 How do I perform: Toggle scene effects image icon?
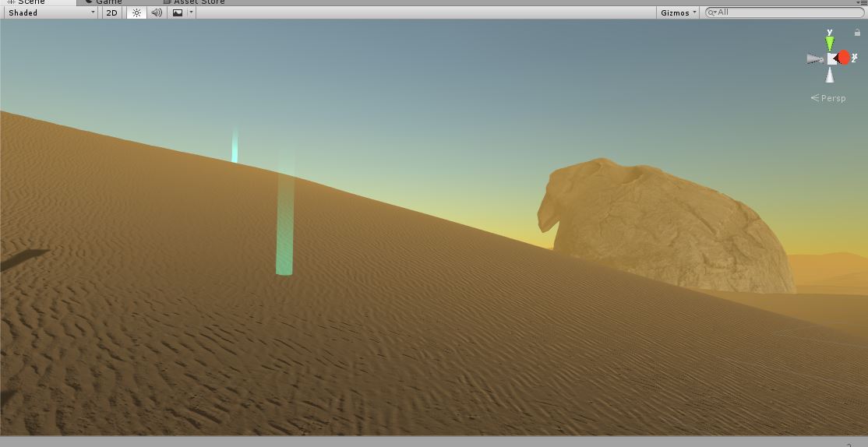pyautogui.click(x=177, y=12)
